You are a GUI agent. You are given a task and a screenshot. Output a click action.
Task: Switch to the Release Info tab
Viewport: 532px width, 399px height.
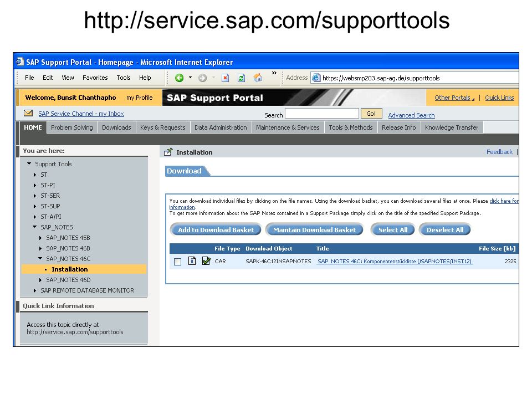(399, 127)
